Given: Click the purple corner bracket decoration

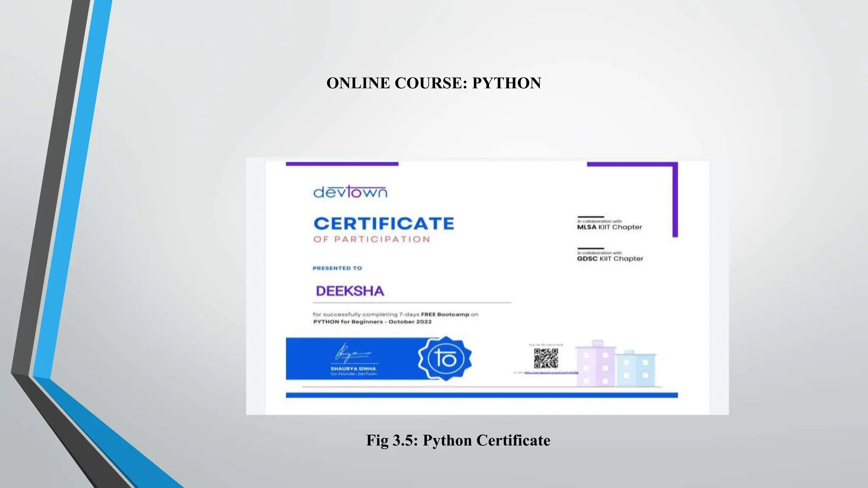Looking at the screenshot, I should coord(675,199).
